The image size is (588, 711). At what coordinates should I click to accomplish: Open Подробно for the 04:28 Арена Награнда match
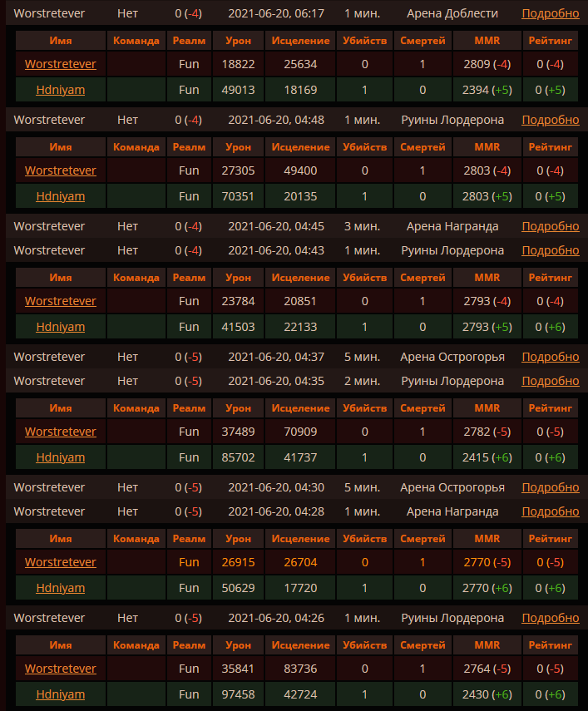pos(550,511)
